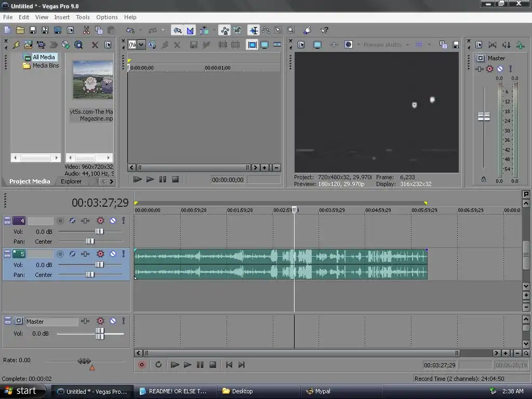Toggle Auto Ripple button

[204, 30]
